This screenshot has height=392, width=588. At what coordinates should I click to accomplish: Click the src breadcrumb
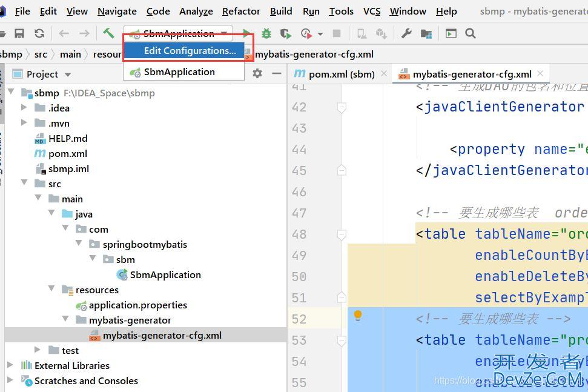[x=41, y=55]
